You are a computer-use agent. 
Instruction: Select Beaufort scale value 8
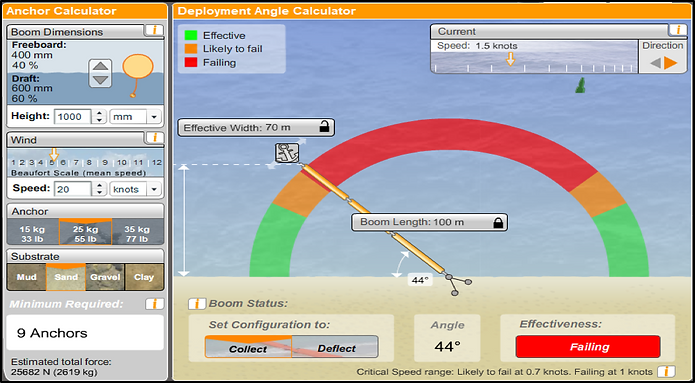[89, 163]
